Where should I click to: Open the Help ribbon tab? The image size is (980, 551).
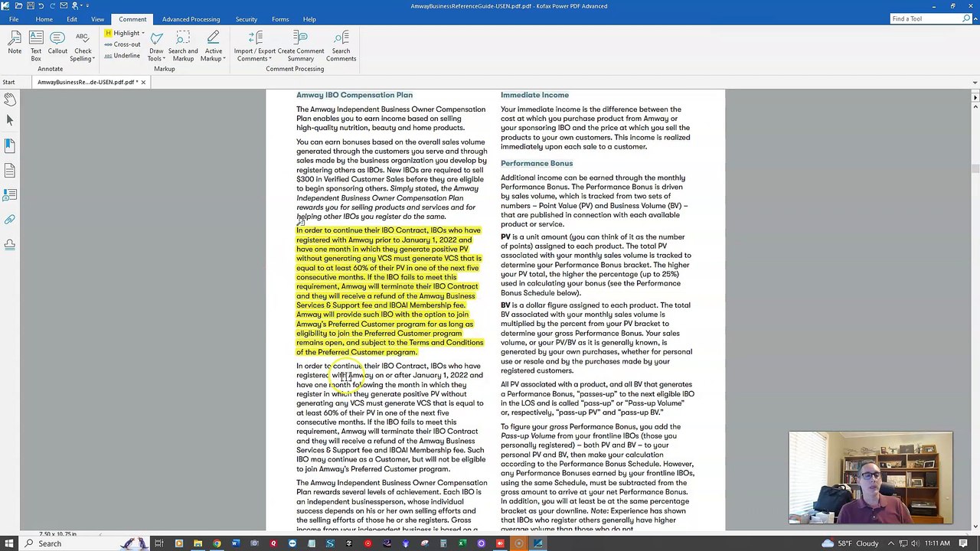click(x=309, y=19)
